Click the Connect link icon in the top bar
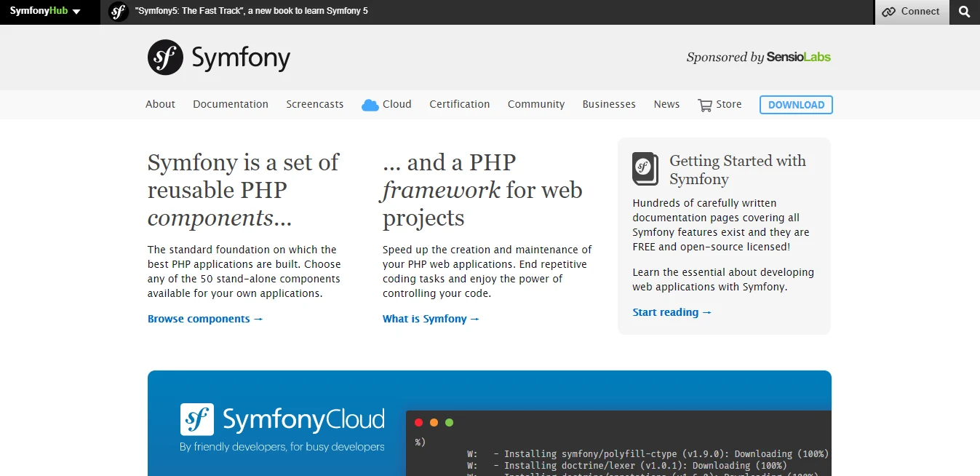 click(x=888, y=12)
